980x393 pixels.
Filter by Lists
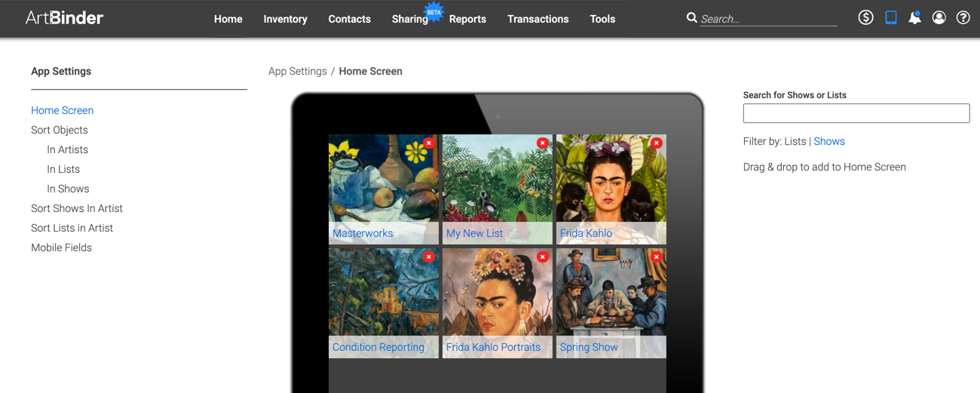coord(795,141)
